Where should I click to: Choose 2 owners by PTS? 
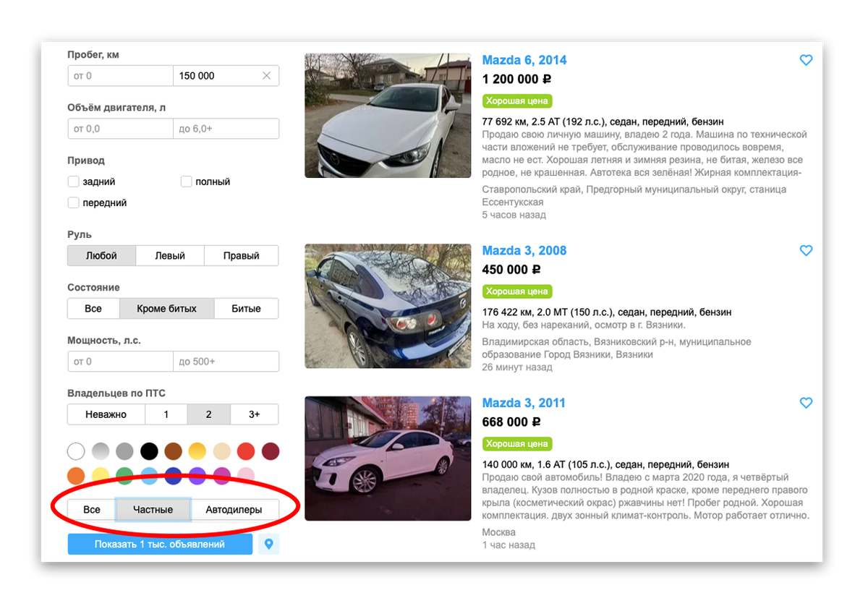pos(209,414)
